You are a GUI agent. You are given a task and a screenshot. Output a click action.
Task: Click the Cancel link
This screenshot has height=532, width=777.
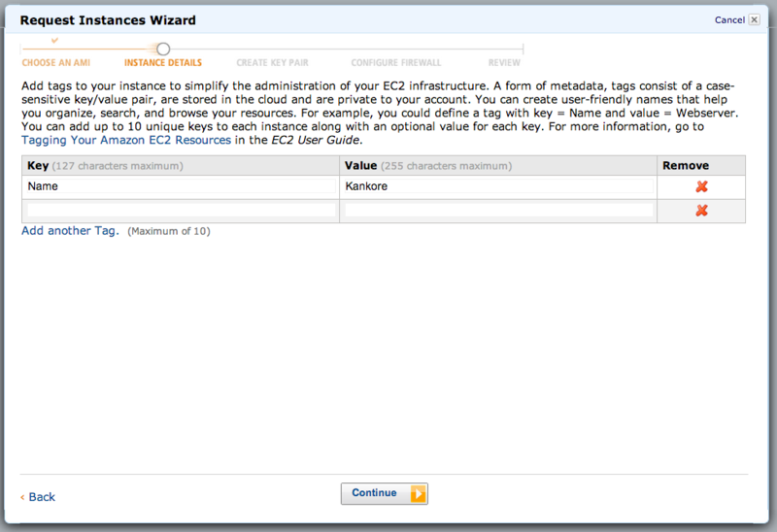[x=729, y=19]
